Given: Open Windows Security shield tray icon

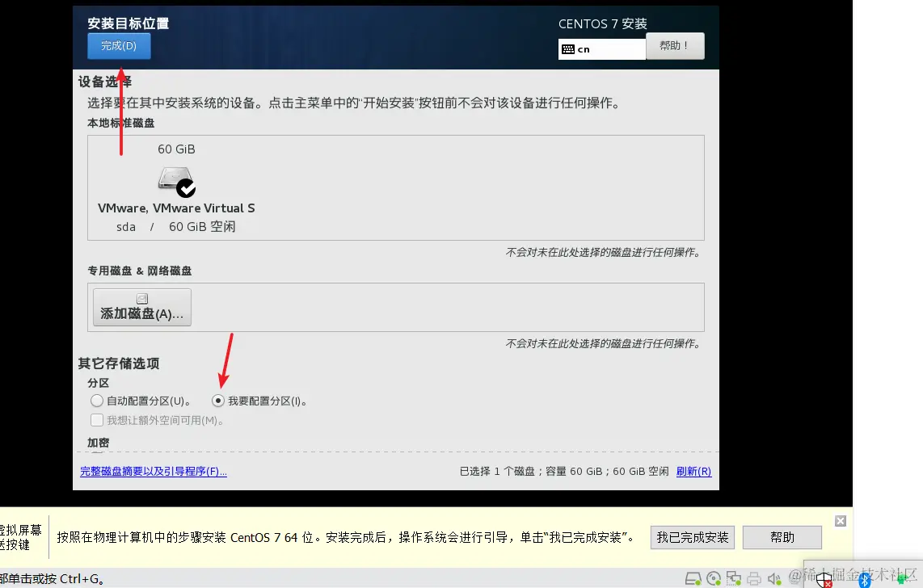Looking at the screenshot, I should click(824, 580).
